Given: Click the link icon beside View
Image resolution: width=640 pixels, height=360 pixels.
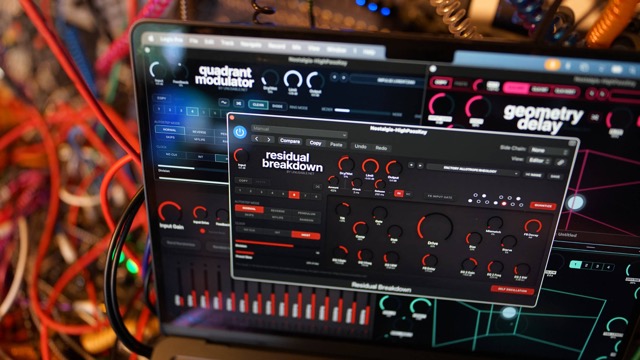Looking at the screenshot, I should pyautogui.click(x=561, y=162).
